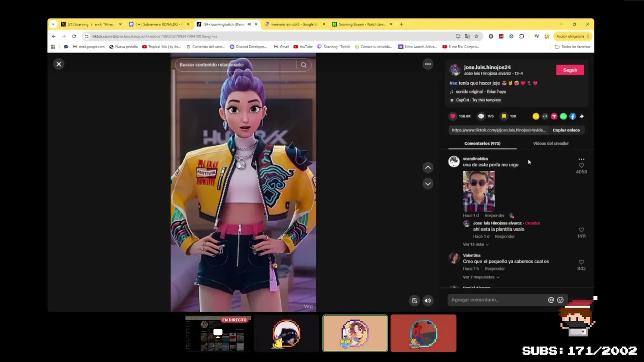Open jose.luis.hinojos24 profile name

(x=487, y=67)
